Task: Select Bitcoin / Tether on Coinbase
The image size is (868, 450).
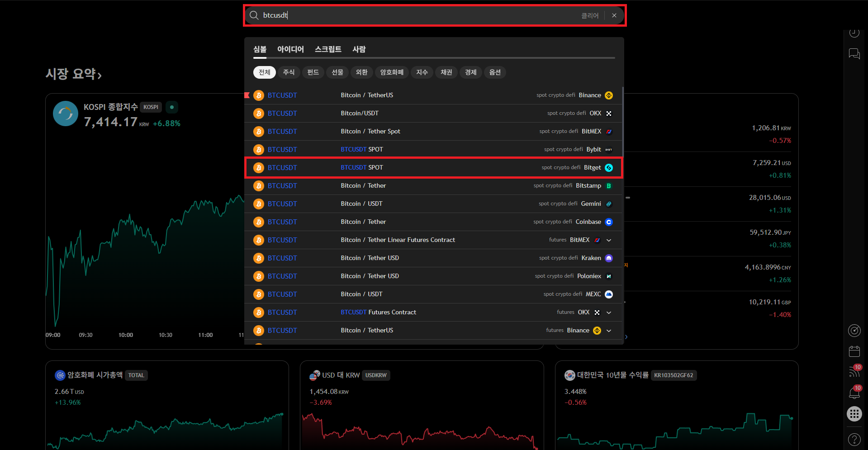Action: (x=433, y=222)
